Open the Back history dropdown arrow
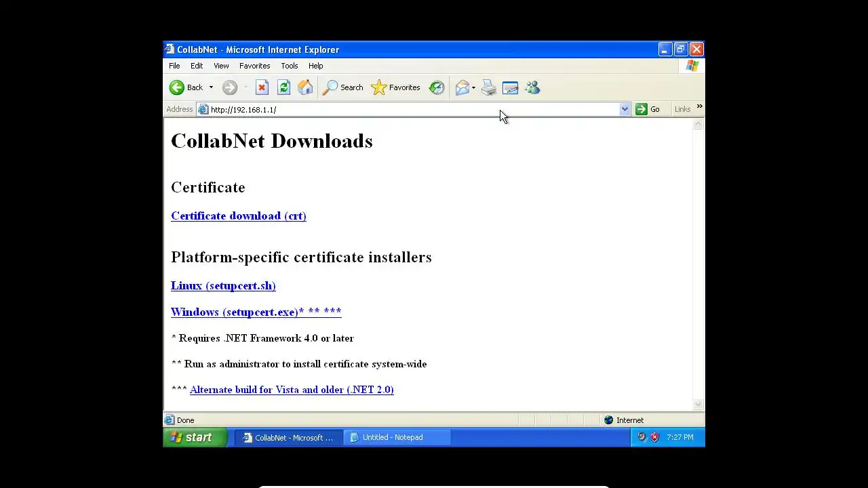The width and height of the screenshot is (868, 488). [211, 87]
